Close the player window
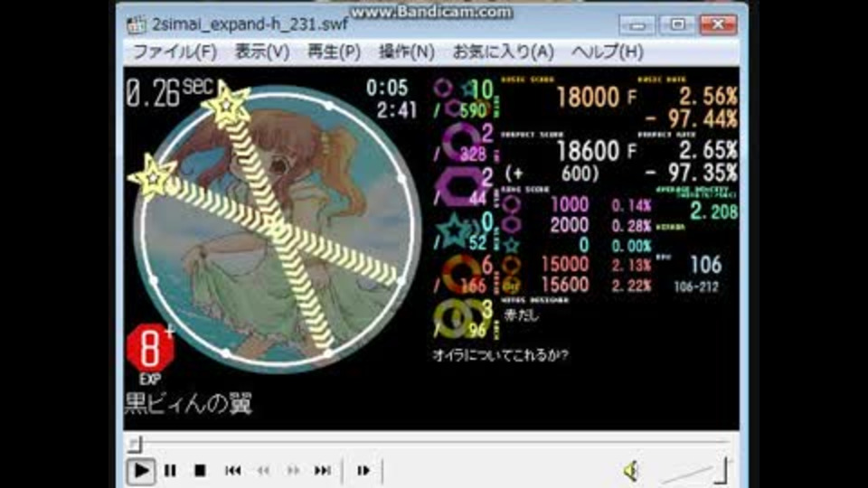Screen dimensions: 868x488 pos(718,25)
